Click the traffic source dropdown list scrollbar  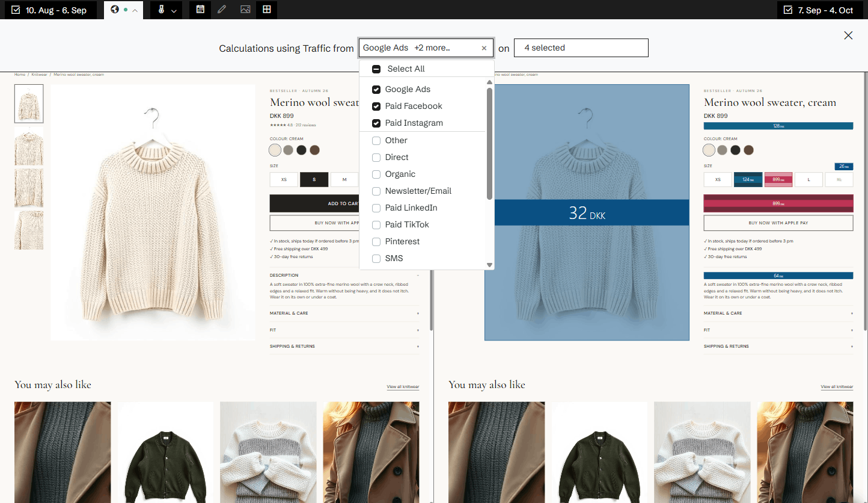(489, 143)
